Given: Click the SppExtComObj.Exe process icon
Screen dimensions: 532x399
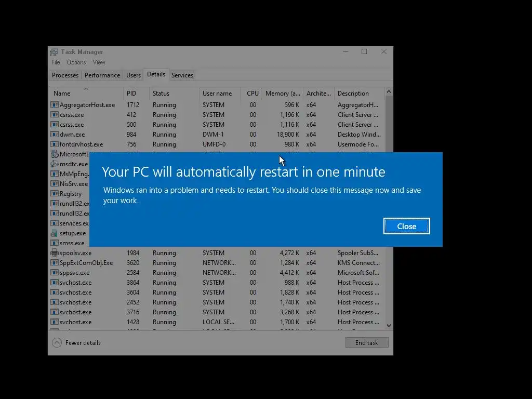Looking at the screenshot, I should point(54,262).
